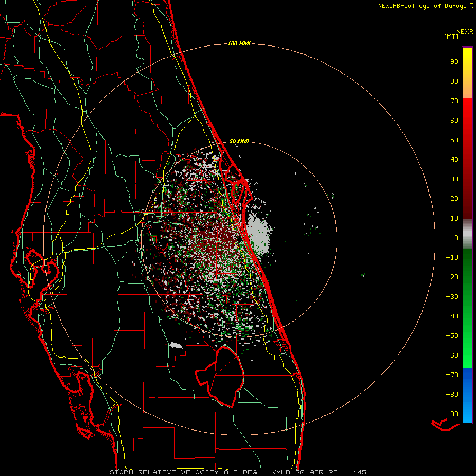Click the 100 NMI range ring label
Image resolution: width=476 pixels, height=476 pixels.
tap(239, 44)
